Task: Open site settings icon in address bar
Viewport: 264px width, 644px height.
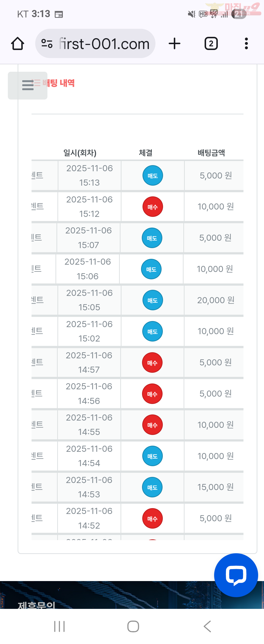Action: pyautogui.click(x=47, y=44)
